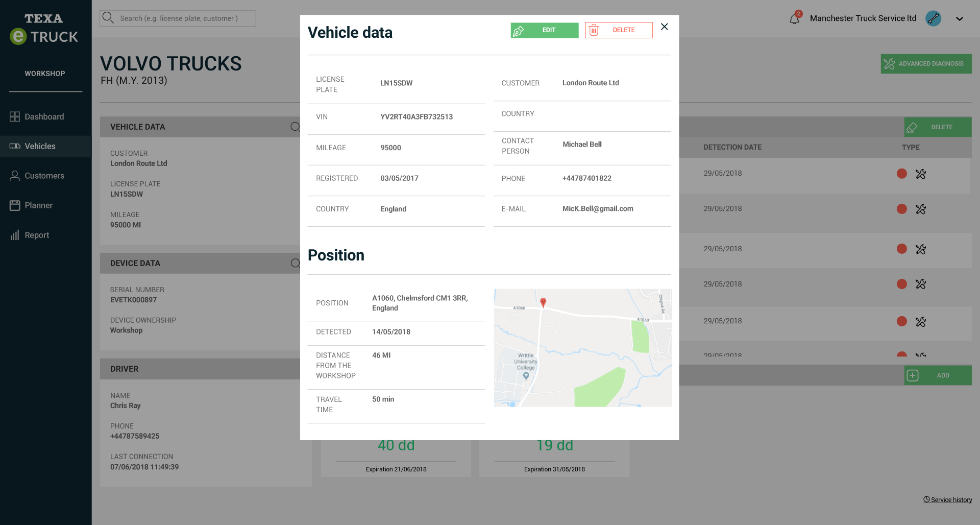Viewport: 980px width, 525px height.
Task: Click position address A1060, Chelmsford
Action: pos(420,303)
